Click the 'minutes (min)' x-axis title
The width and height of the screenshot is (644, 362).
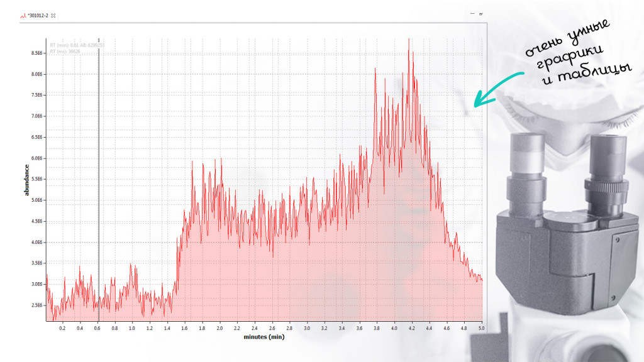(264, 337)
